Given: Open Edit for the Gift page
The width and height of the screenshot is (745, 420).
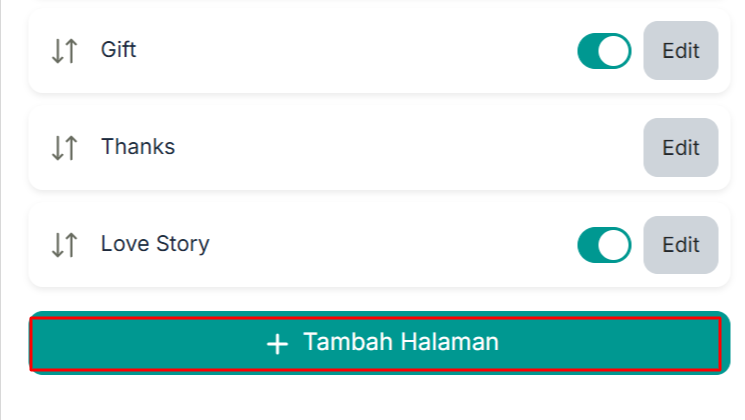Looking at the screenshot, I should (x=681, y=50).
